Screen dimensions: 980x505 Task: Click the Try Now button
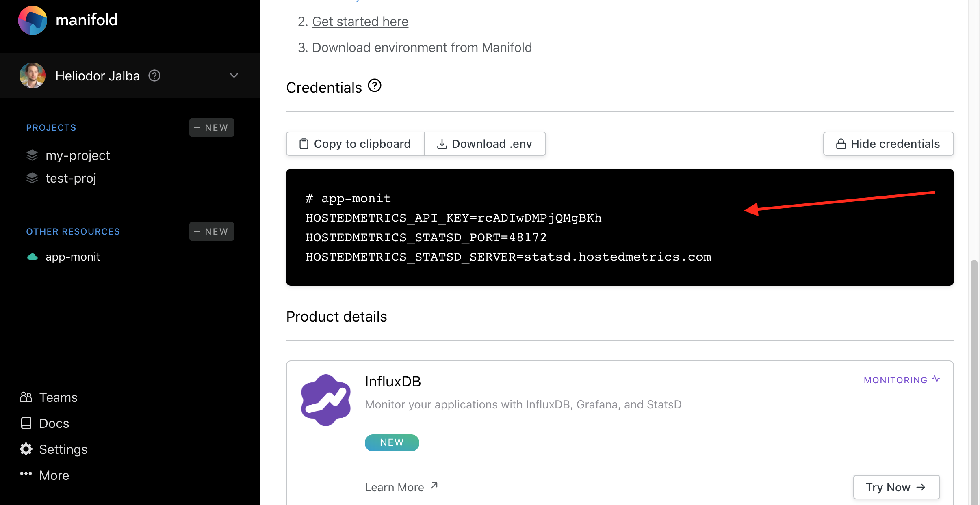(897, 487)
